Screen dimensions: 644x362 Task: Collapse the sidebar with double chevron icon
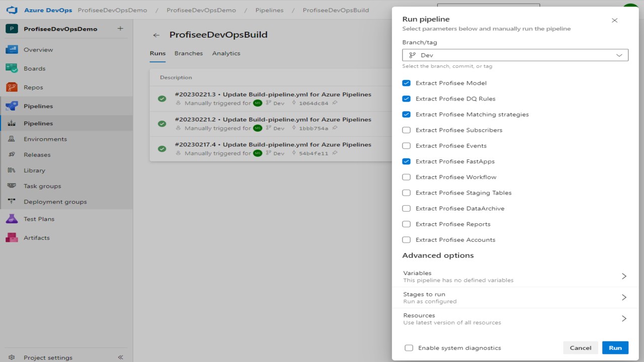point(120,357)
